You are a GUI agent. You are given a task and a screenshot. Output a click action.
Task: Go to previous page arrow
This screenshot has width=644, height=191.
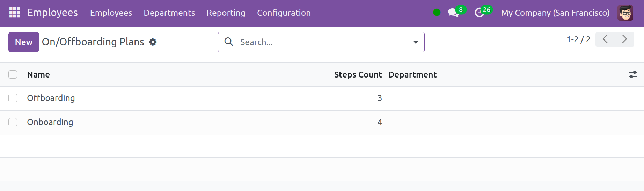pyautogui.click(x=605, y=39)
